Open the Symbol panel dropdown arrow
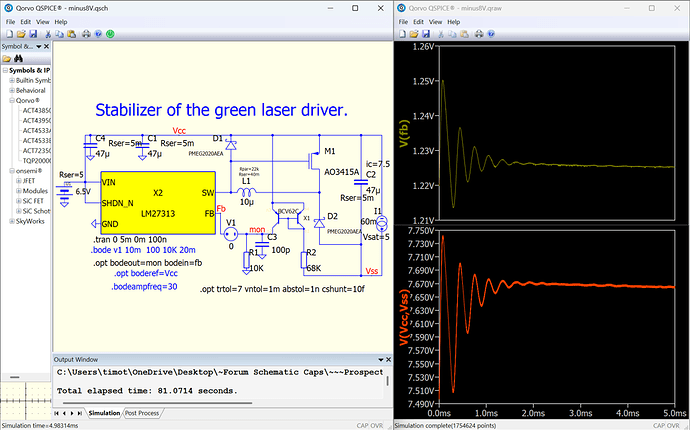The height and width of the screenshot is (430, 690). (39, 47)
